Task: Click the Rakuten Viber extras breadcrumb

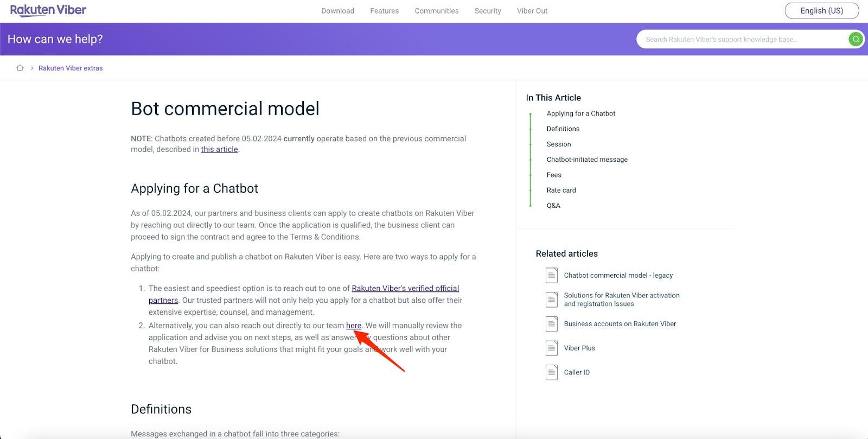Action: [x=71, y=68]
